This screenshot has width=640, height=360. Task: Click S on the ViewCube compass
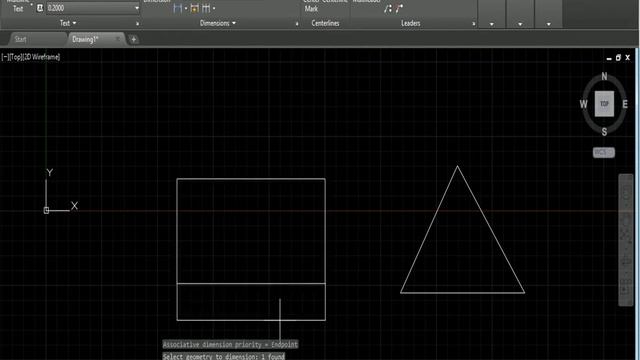pyautogui.click(x=604, y=132)
